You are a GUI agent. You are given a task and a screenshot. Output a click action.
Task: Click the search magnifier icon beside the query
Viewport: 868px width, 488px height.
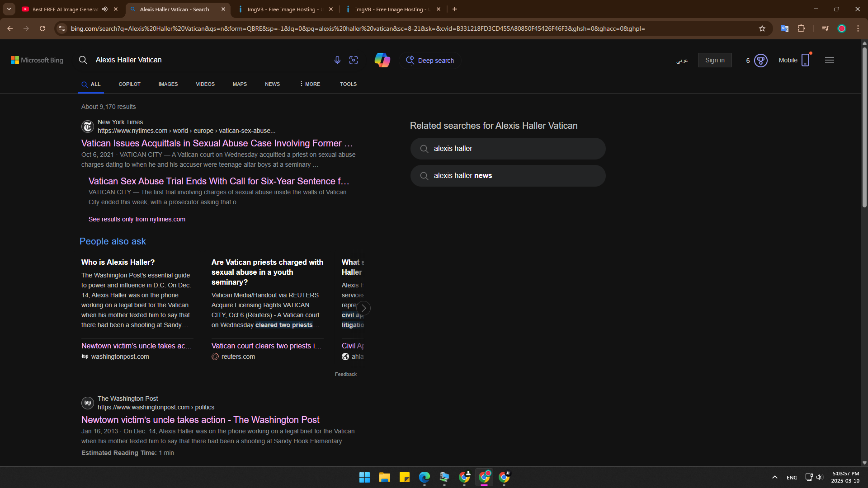(83, 60)
